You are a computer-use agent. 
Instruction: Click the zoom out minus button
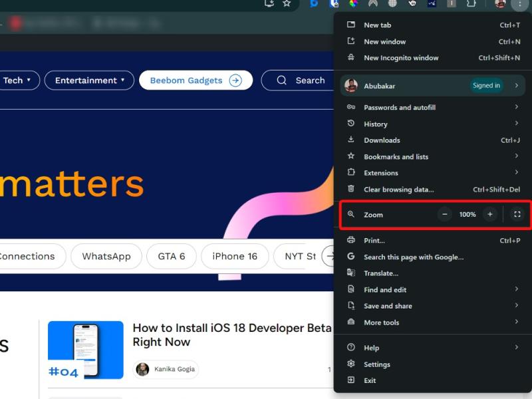click(445, 214)
